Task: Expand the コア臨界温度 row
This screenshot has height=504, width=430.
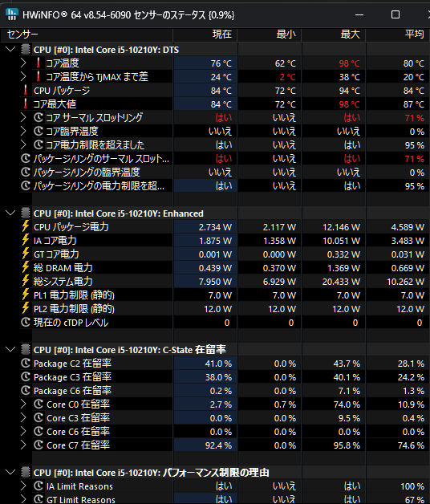Action: click(23, 131)
